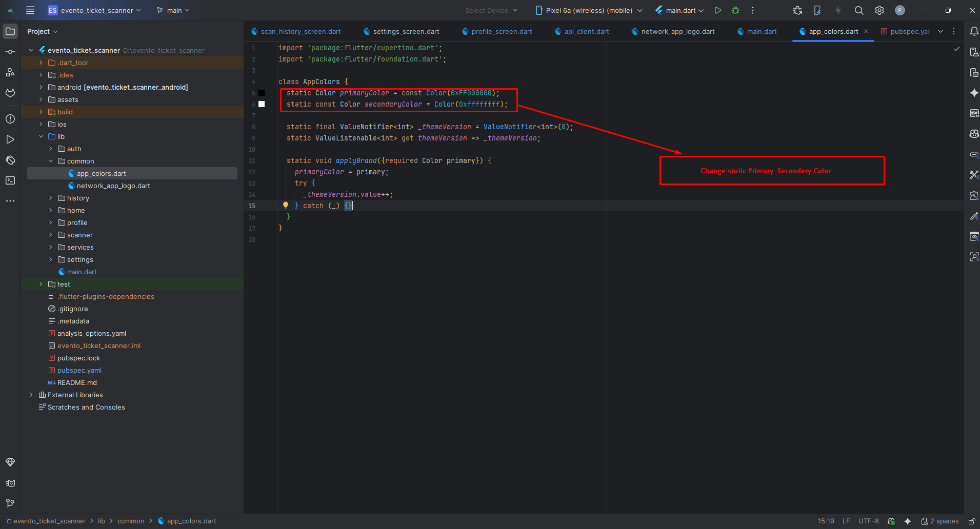The height and width of the screenshot is (529, 980).
Task: Open the Project view mode dropdown
Action: (42, 31)
